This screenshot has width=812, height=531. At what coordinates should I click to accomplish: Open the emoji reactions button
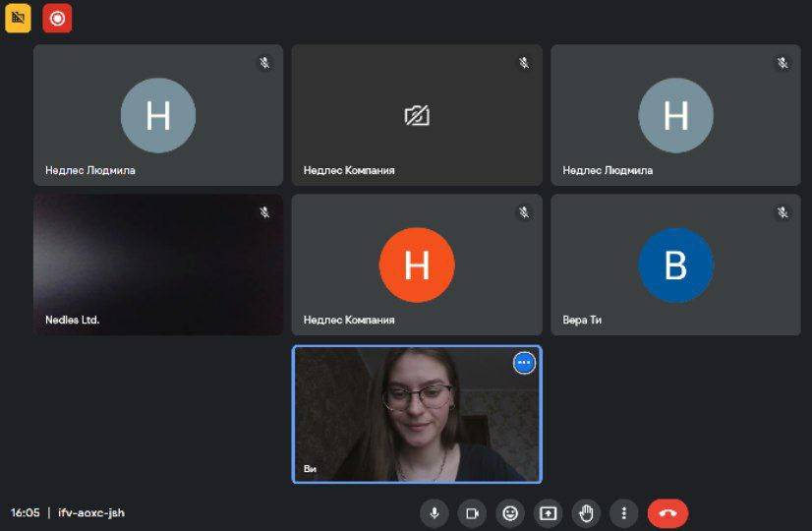509,512
